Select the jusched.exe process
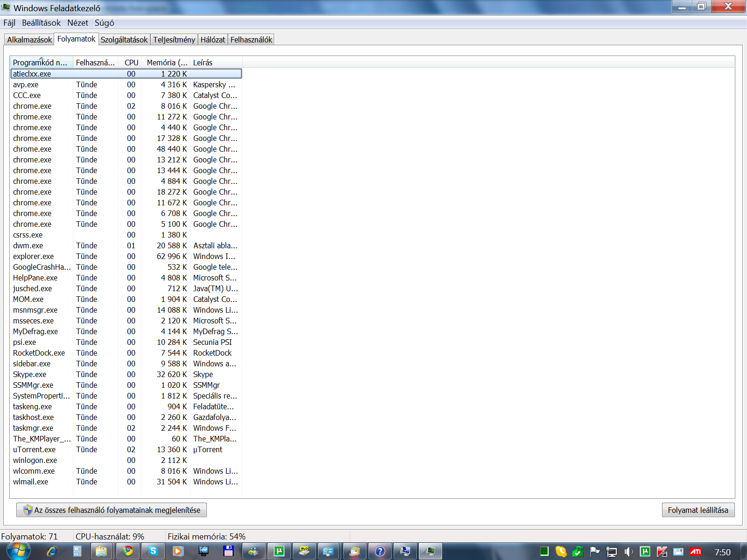Image resolution: width=747 pixels, height=560 pixels. (x=126, y=288)
